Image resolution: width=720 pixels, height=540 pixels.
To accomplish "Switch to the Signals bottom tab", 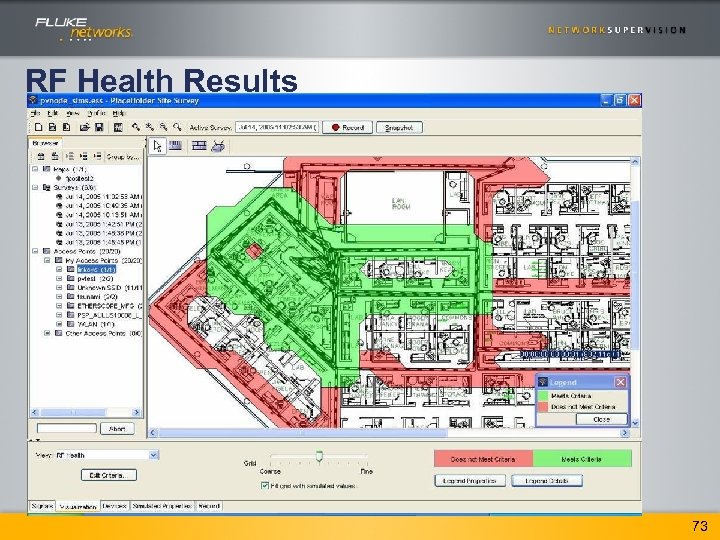I will [42, 506].
